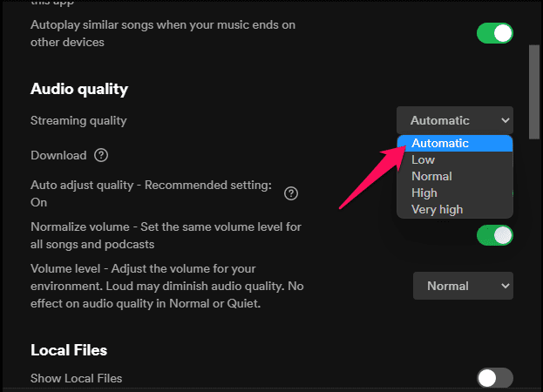Choose Very high streaming quality option
This screenshot has height=392, width=543.
[x=438, y=210]
